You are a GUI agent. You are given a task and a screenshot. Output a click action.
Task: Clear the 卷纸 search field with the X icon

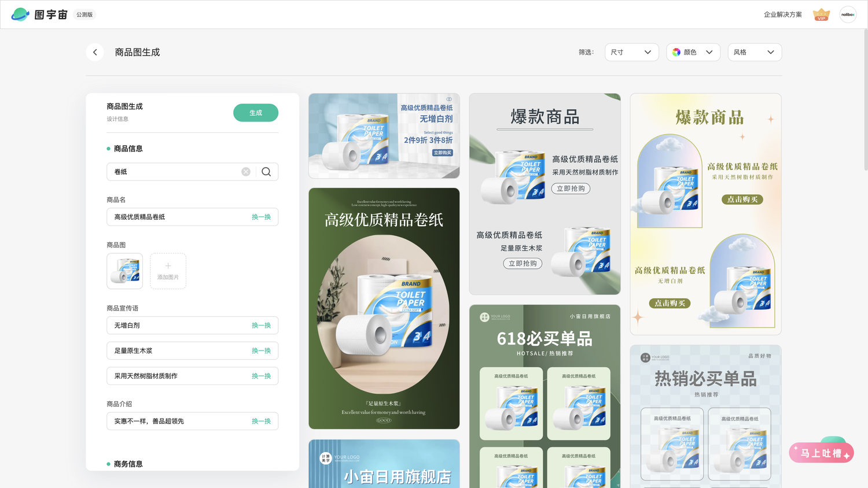tap(246, 172)
